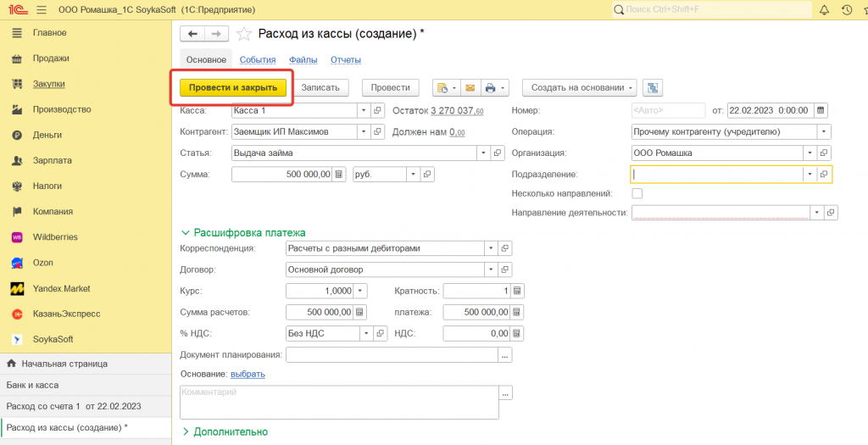This screenshot has height=445, width=868.
Task: Open the Создать на основании dropdown
Action: click(x=579, y=87)
